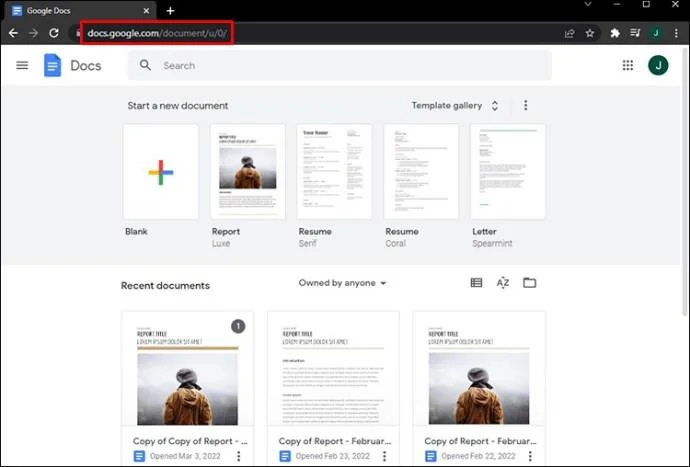This screenshot has width=690, height=467.
Task: Click the page vertical scrollbar
Action: [685, 183]
